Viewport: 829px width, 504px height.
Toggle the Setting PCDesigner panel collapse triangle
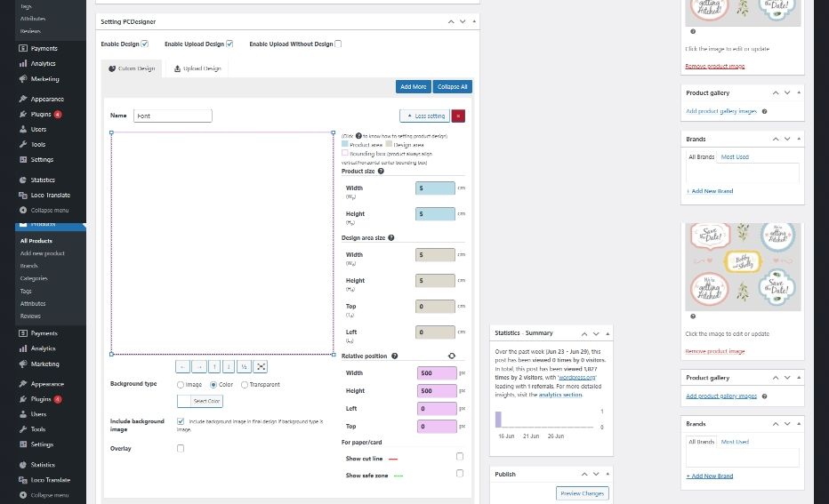(474, 21)
